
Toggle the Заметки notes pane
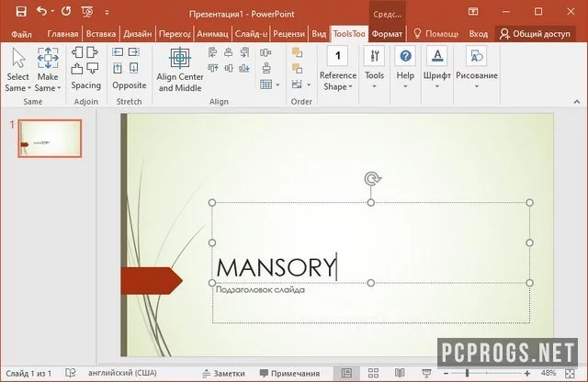223,374
